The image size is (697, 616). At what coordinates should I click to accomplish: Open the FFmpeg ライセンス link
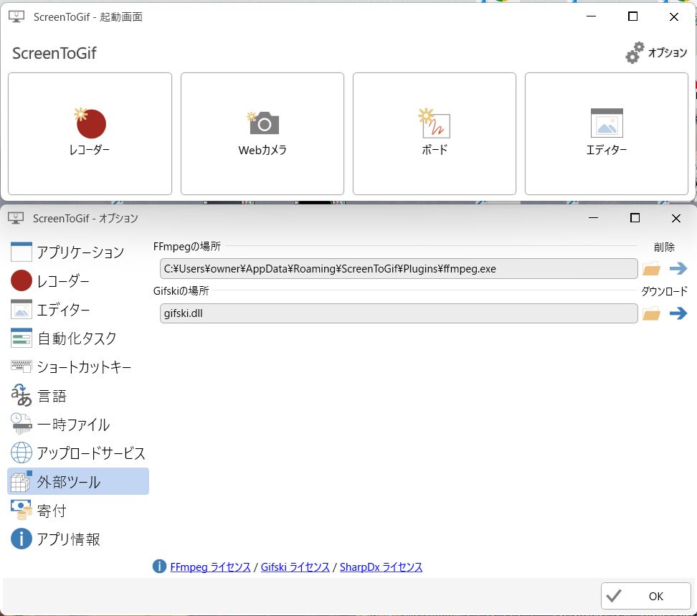(x=210, y=567)
